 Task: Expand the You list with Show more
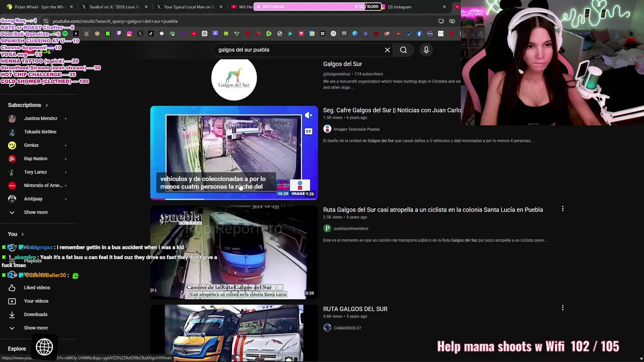point(36,328)
